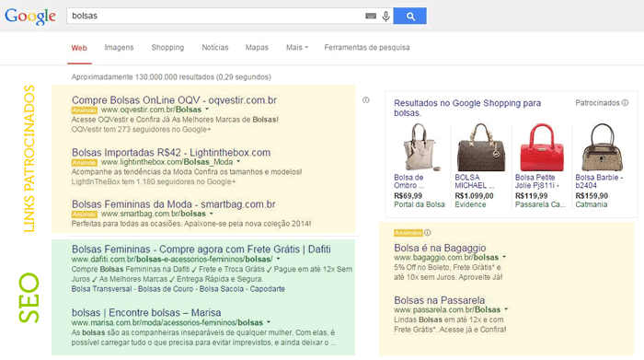Open 'Bolsas na Passarela' ad link

pyautogui.click(x=440, y=300)
